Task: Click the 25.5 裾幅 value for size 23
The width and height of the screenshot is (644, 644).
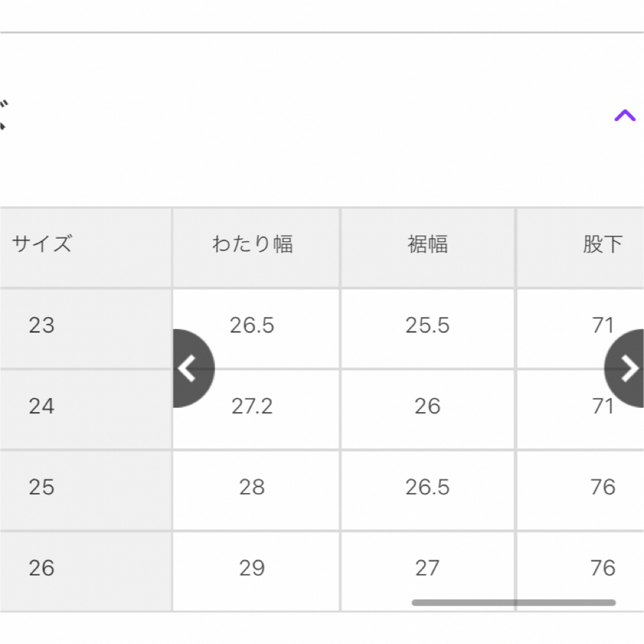Action: (x=428, y=326)
